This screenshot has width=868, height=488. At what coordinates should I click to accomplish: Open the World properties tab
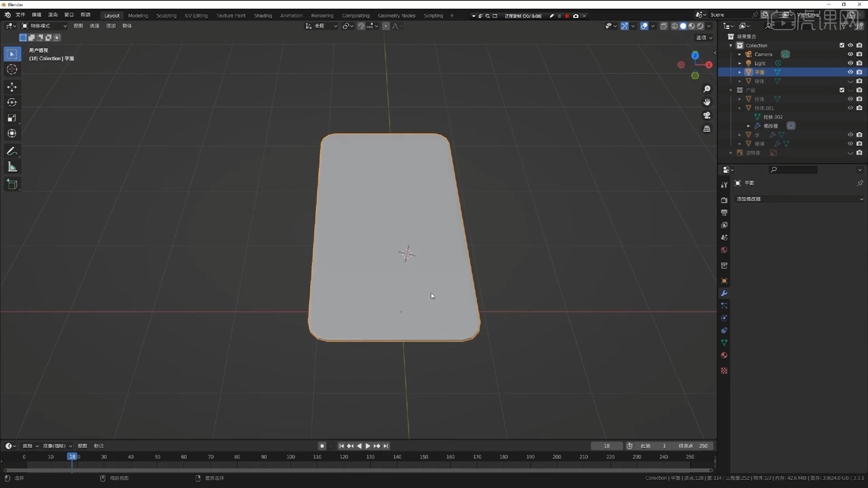coord(724,250)
